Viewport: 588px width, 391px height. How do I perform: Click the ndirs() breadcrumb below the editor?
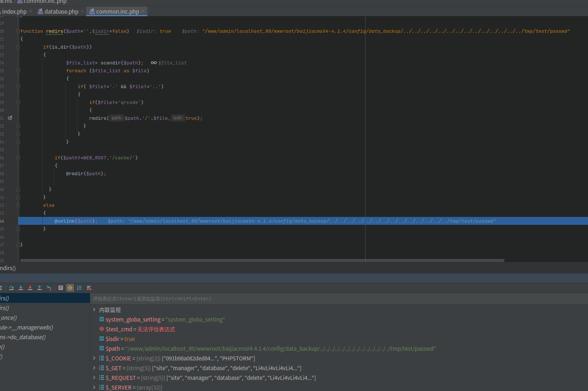[8, 268]
